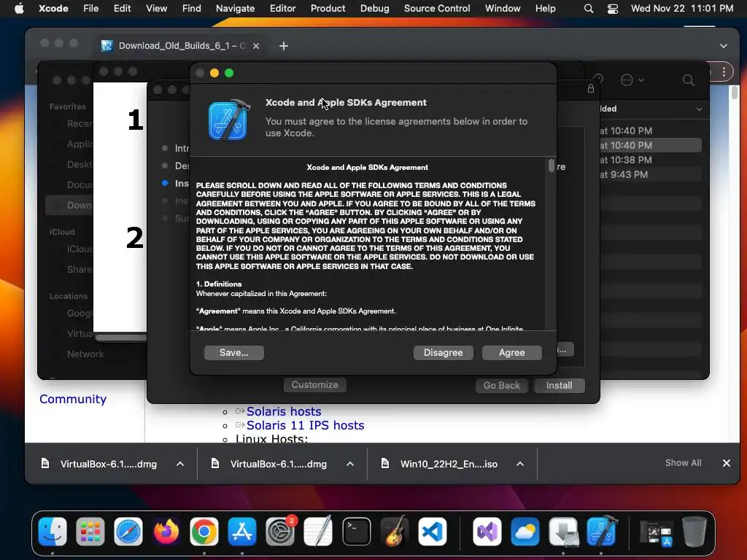Select the highlighted 10:40 PM row in Finder

650,145
